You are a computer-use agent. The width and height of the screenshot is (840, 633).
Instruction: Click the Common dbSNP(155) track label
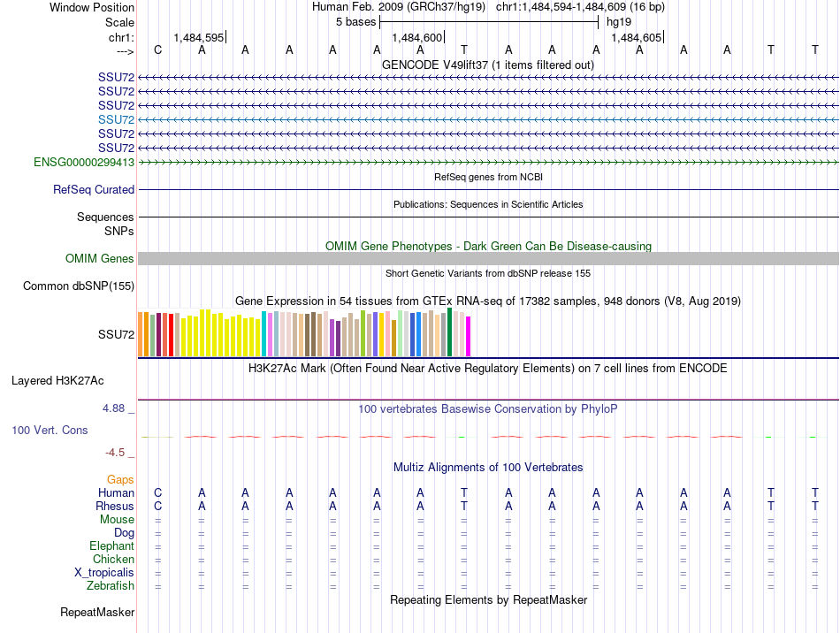79,286
